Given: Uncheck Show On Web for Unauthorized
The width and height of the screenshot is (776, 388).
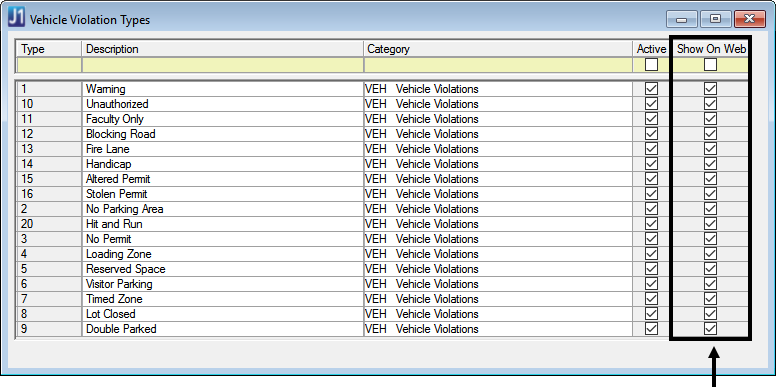Looking at the screenshot, I should [711, 104].
